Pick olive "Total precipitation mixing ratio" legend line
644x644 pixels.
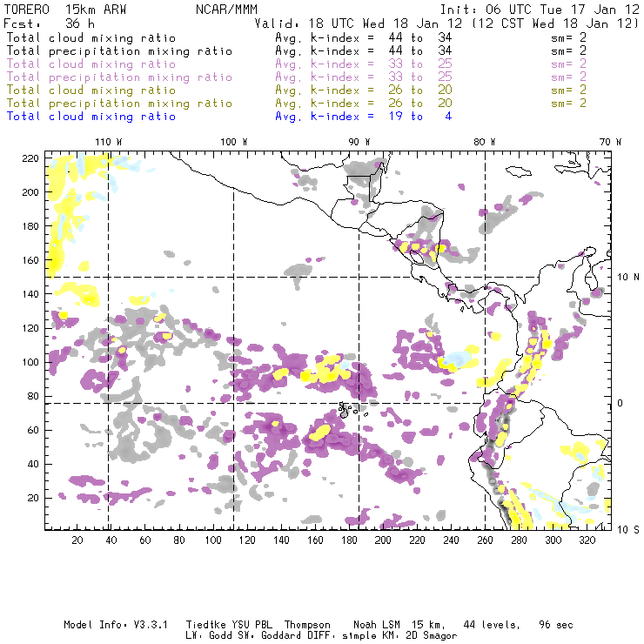[x=119, y=103]
